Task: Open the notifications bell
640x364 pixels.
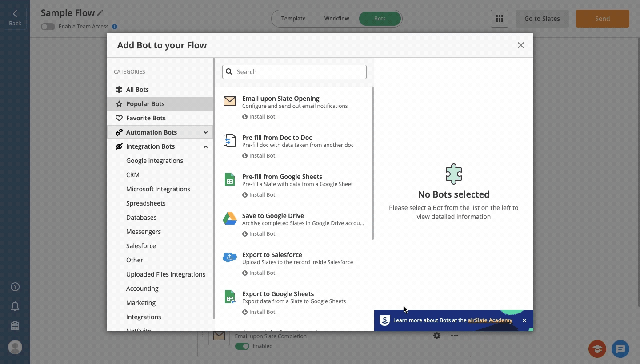Action: (15, 306)
